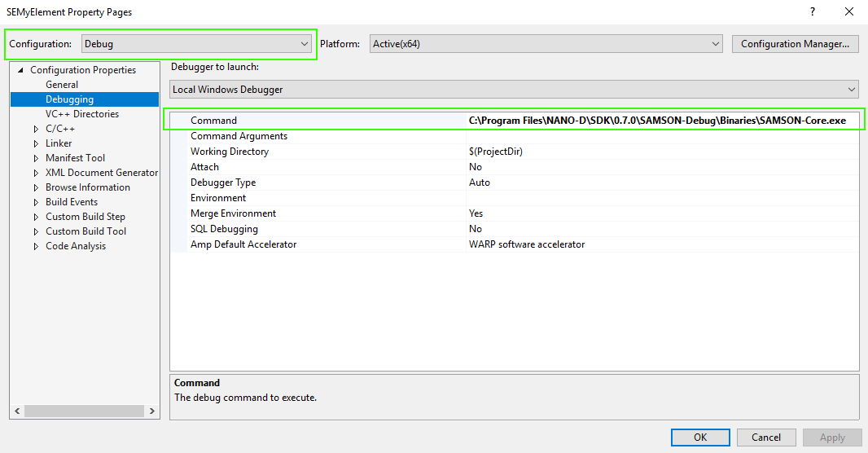Select the General properties page

click(62, 85)
